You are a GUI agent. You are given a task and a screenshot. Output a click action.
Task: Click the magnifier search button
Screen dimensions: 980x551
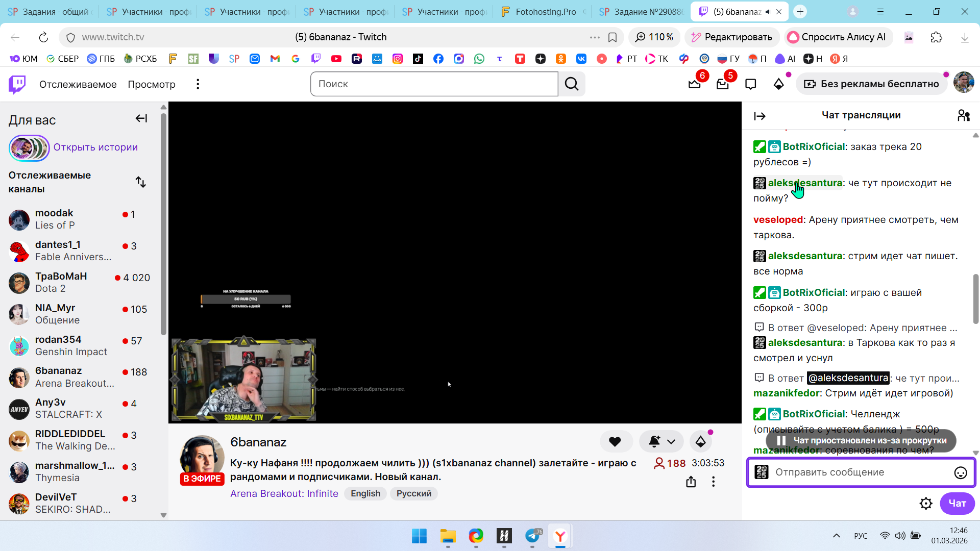pos(572,84)
